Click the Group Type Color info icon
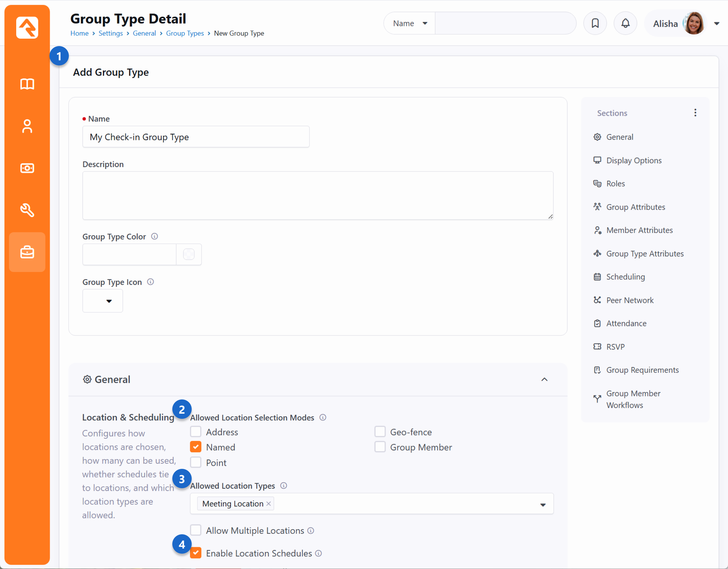Viewport: 728px width, 569px height. [x=154, y=236]
